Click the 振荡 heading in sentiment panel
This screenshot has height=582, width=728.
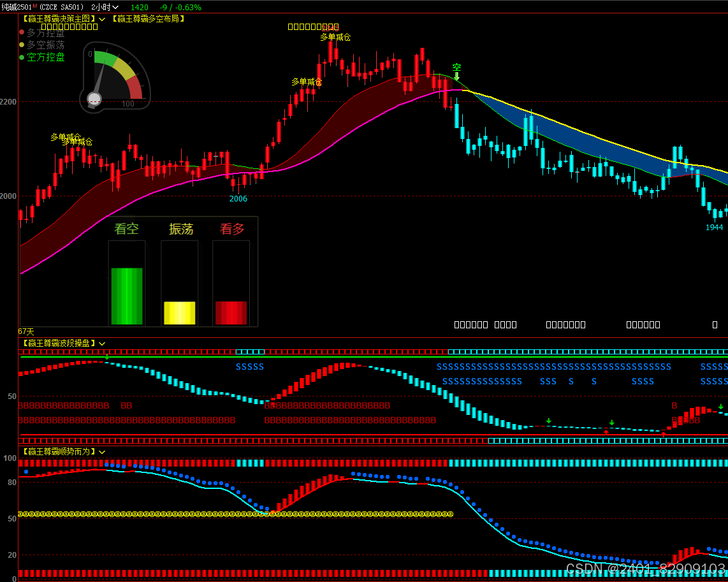click(x=180, y=229)
